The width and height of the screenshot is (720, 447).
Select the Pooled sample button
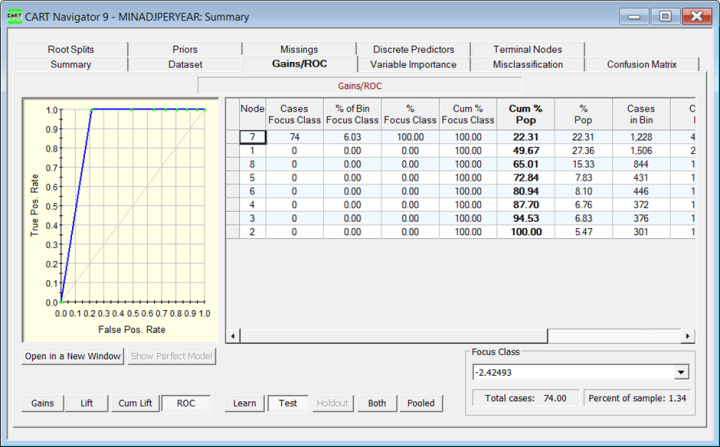coord(421,403)
